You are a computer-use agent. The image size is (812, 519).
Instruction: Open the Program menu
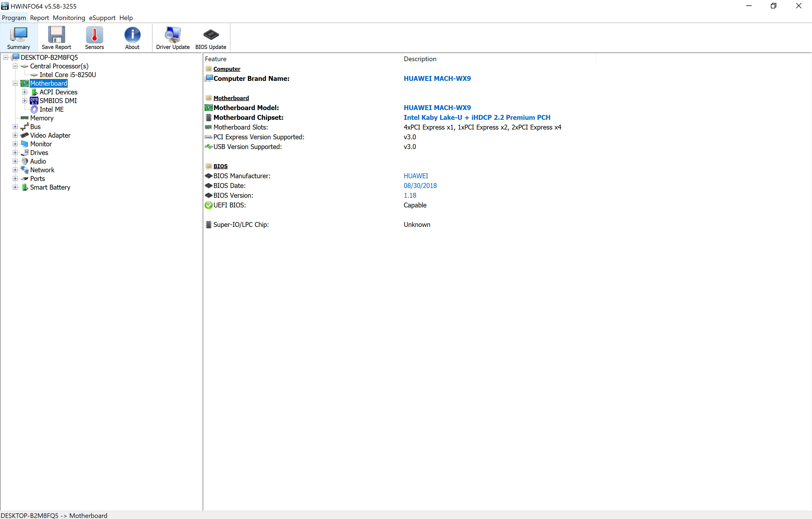pyautogui.click(x=14, y=18)
